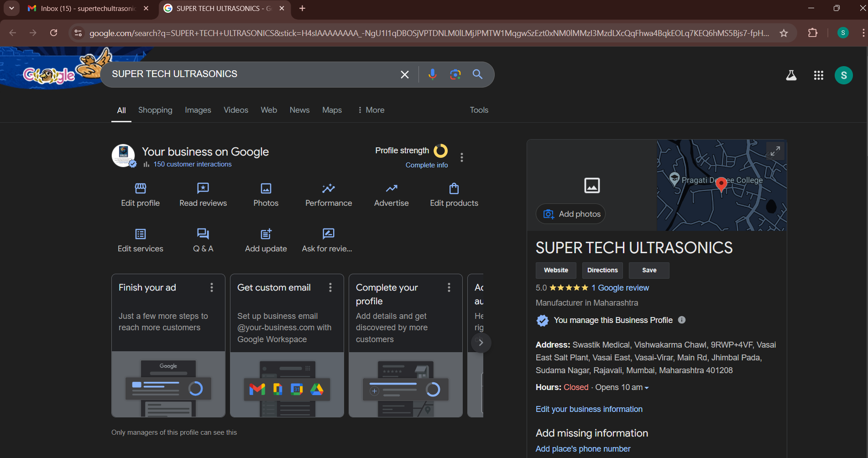This screenshot has width=868, height=458.
Task: Switch to the Maps results tab
Action: click(x=332, y=110)
